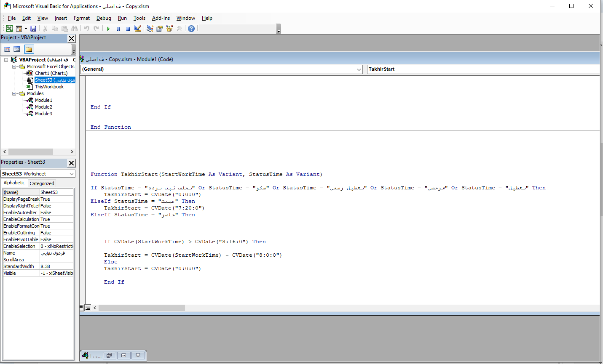This screenshot has width=603, height=364.
Task: Click the Reset stop icon
Action: point(128,29)
